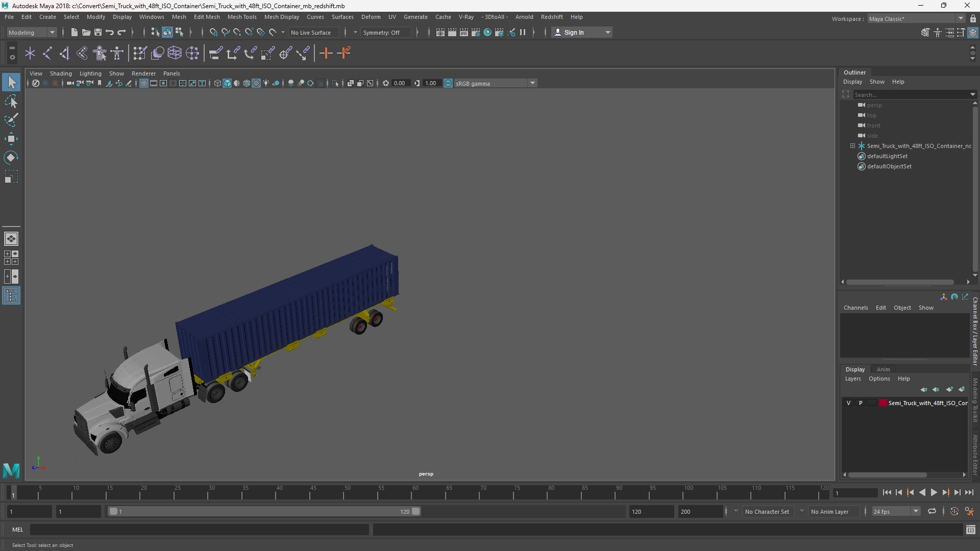Switch to four-view pane layout

[11, 258]
